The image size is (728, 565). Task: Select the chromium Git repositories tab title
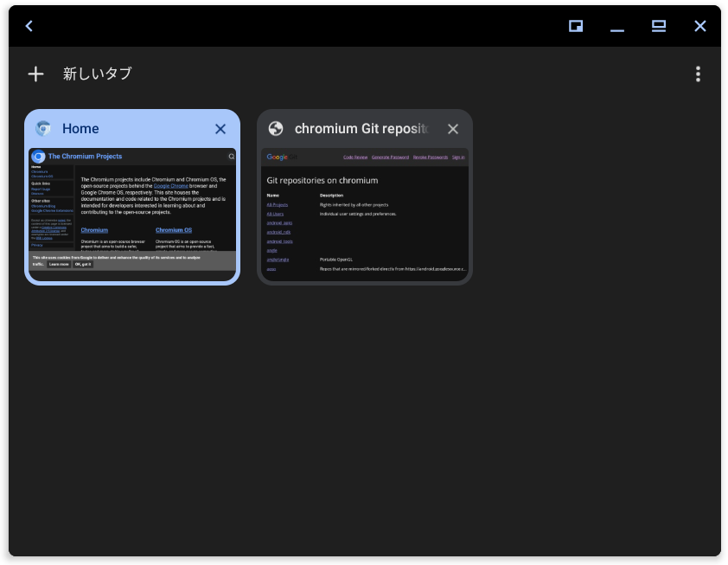361,129
